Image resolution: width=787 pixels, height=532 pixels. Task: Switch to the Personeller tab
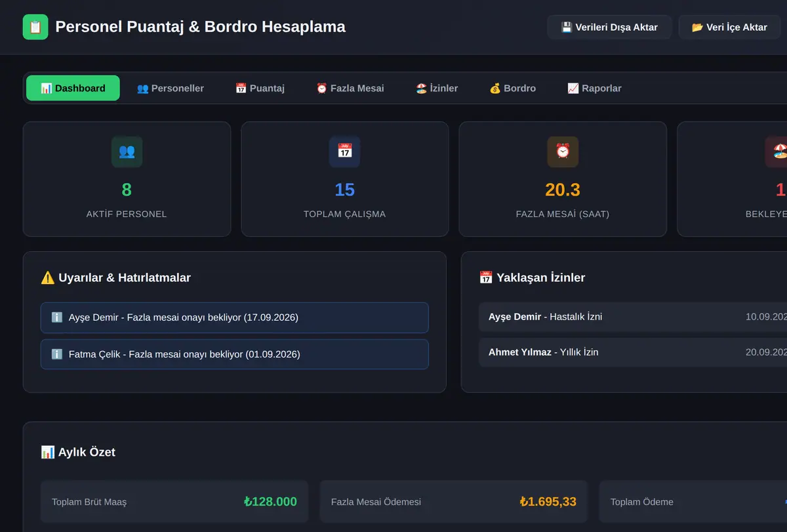click(171, 88)
